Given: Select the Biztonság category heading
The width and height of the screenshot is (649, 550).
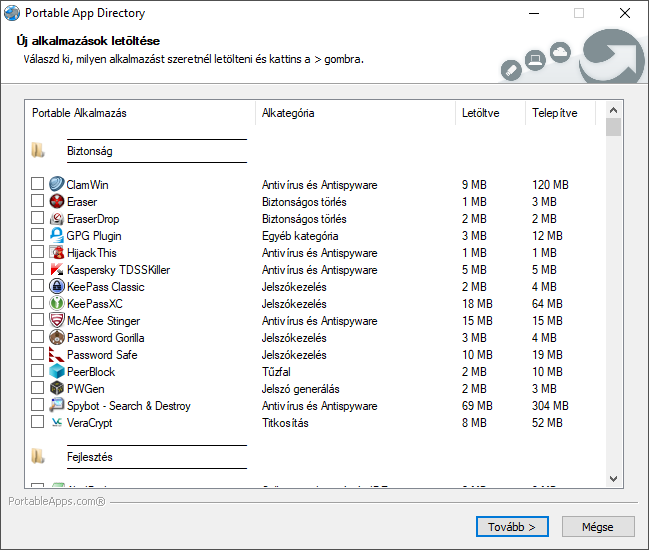Looking at the screenshot, I should pyautogui.click(x=90, y=151).
